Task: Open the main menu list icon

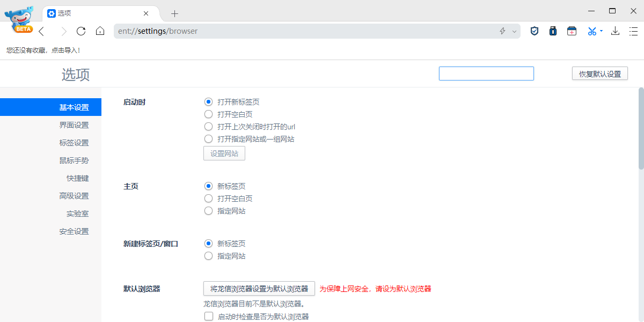Action: click(633, 31)
